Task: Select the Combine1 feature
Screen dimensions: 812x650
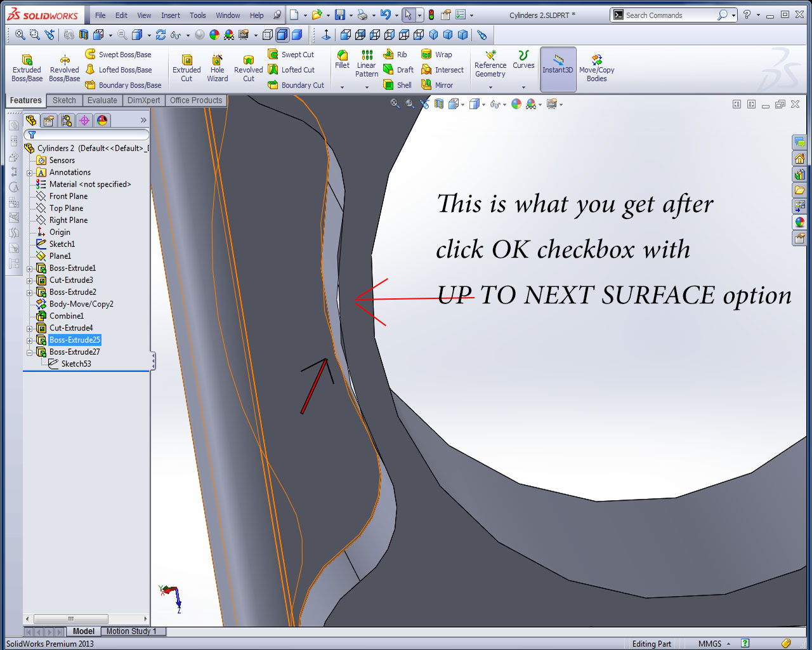Action: 66,316
